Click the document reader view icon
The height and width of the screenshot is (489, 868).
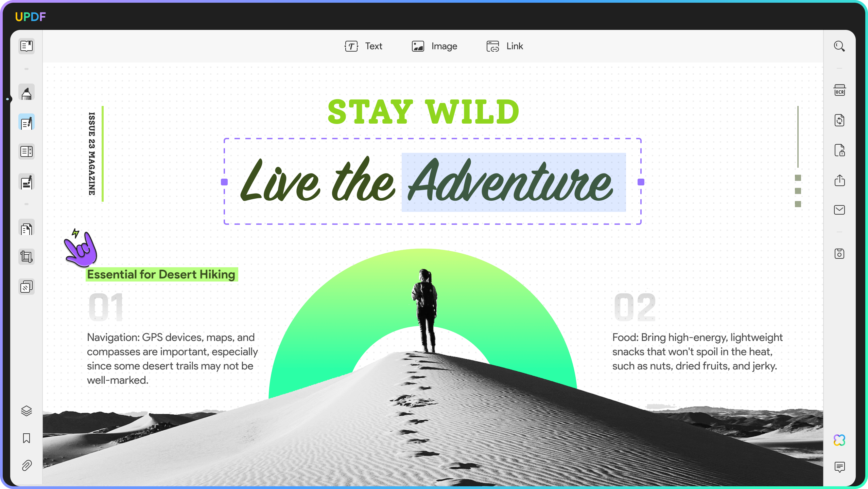pyautogui.click(x=26, y=46)
